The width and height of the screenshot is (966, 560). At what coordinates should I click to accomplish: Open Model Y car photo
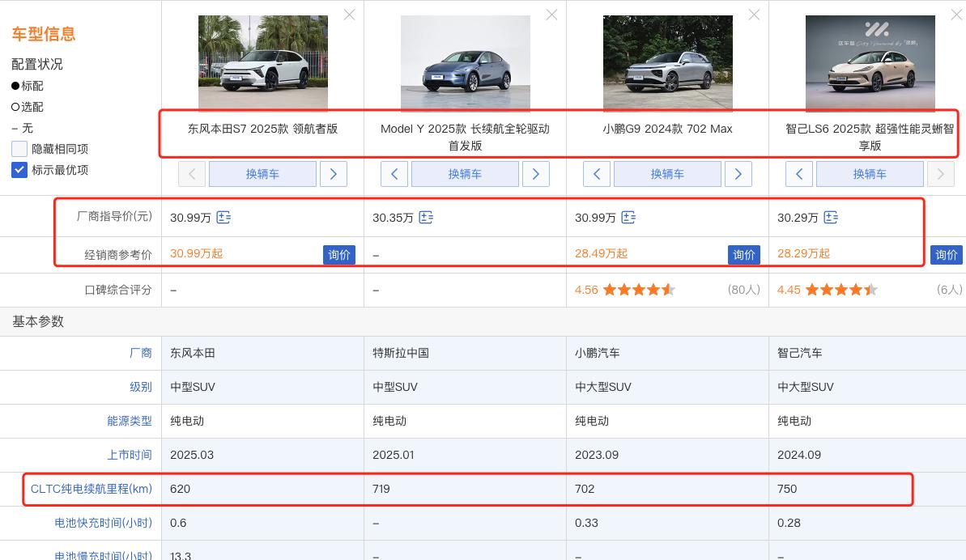(x=465, y=62)
